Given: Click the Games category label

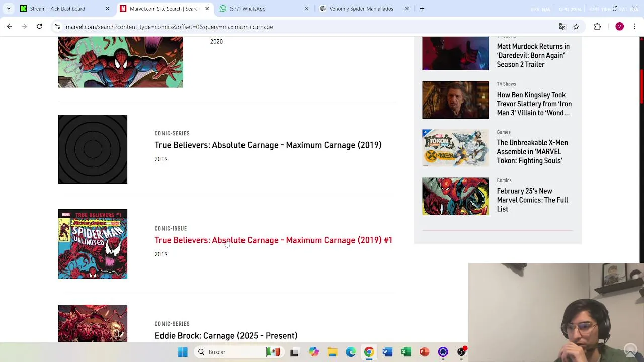Looking at the screenshot, I should [x=504, y=132].
